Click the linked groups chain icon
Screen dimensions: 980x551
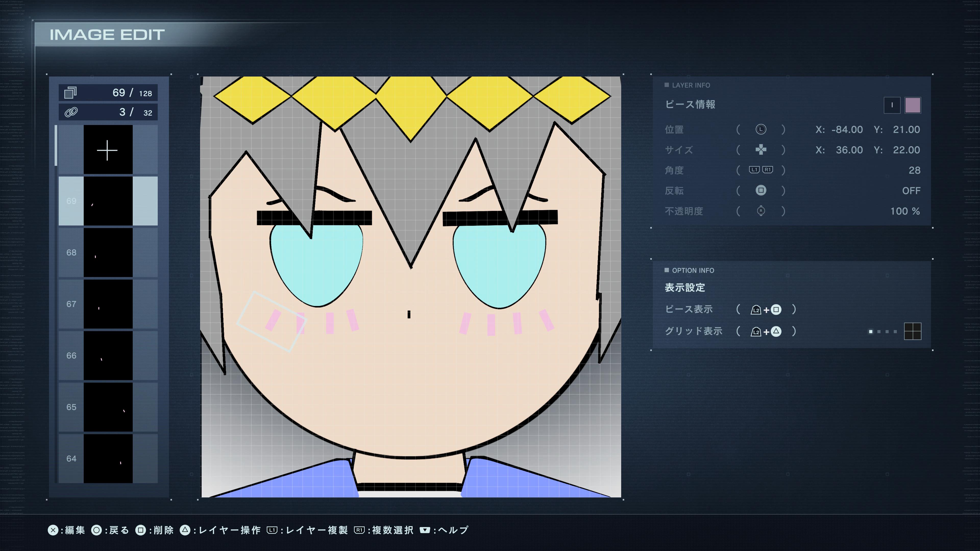[x=71, y=112]
